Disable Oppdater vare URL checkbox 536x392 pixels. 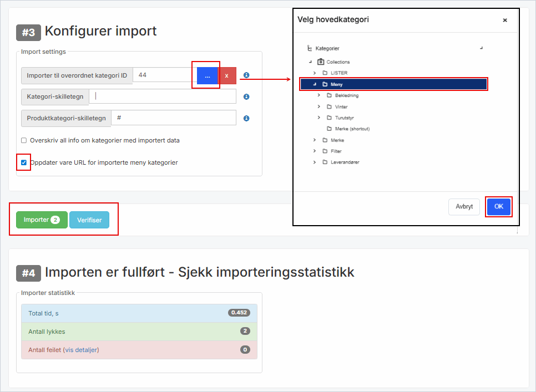tap(23, 162)
